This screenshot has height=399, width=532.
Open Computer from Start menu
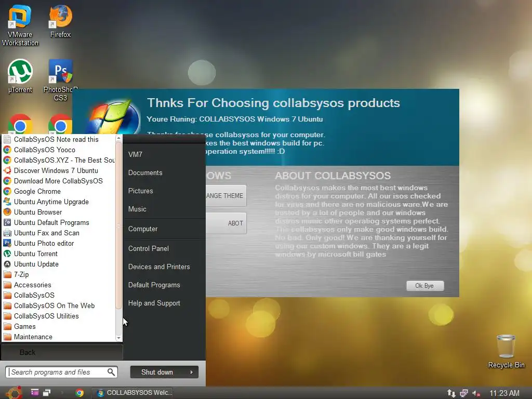pyautogui.click(x=164, y=229)
